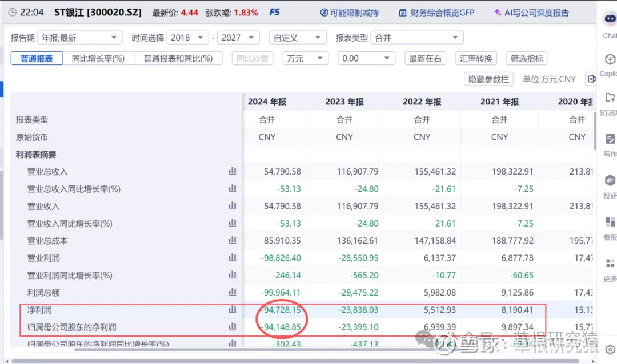Click the chart icon next to 营业利润
617x364 pixels.
coord(233,258)
